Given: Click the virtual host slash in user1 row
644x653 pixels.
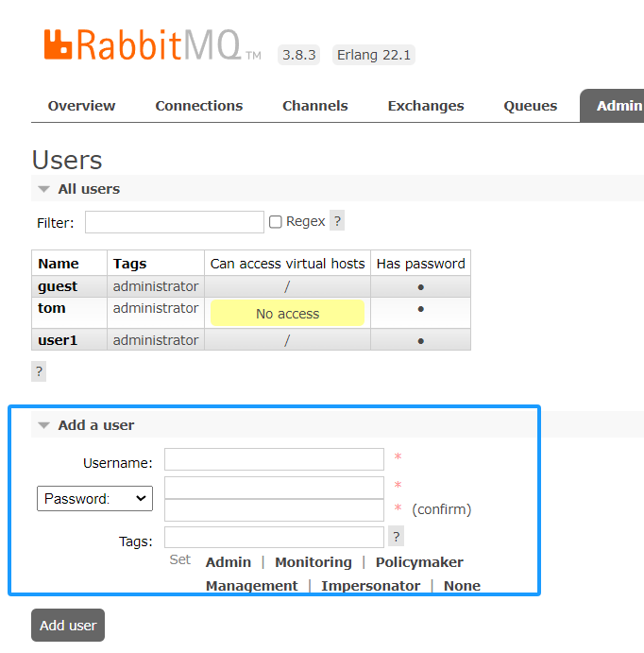Looking at the screenshot, I should [287, 340].
